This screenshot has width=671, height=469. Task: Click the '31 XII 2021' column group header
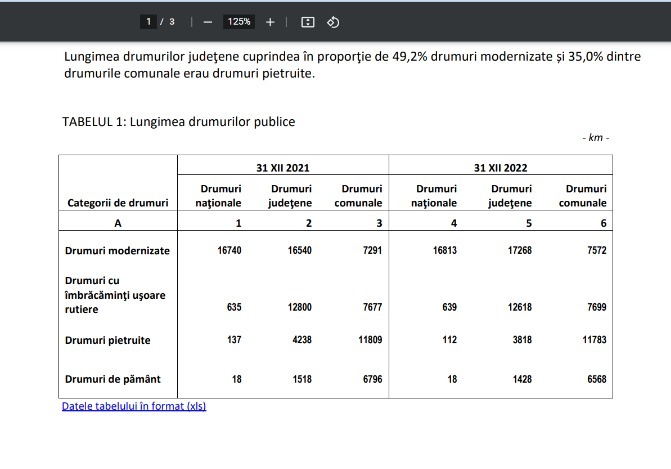tap(283, 168)
